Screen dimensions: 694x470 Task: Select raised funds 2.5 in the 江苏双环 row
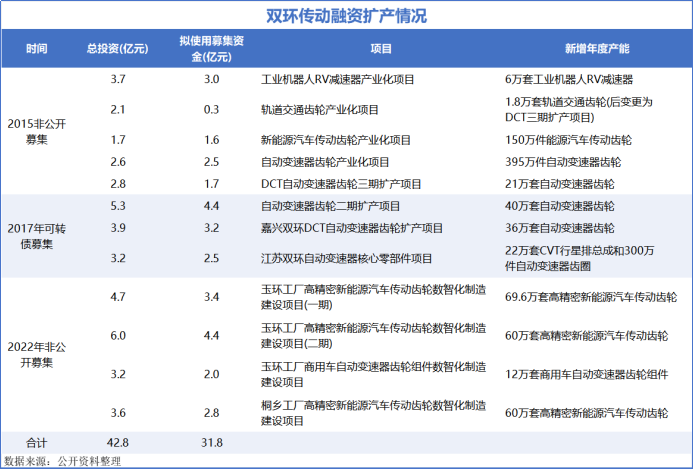[212, 258]
